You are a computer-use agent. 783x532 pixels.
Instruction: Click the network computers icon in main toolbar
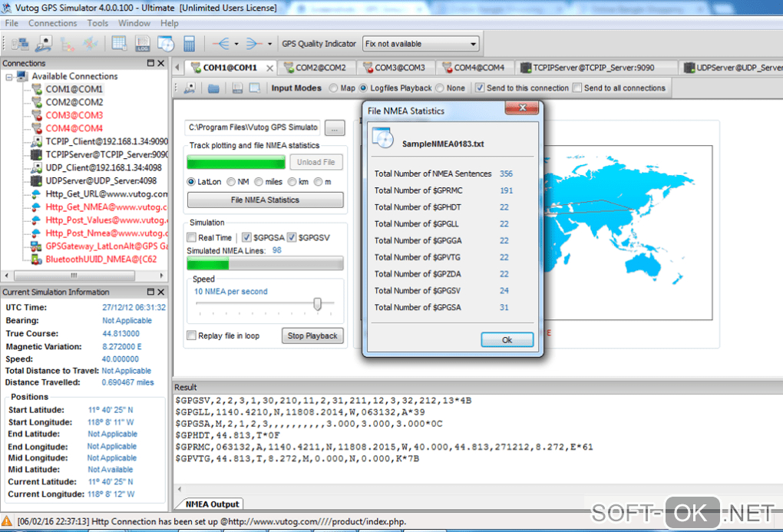(x=20, y=44)
